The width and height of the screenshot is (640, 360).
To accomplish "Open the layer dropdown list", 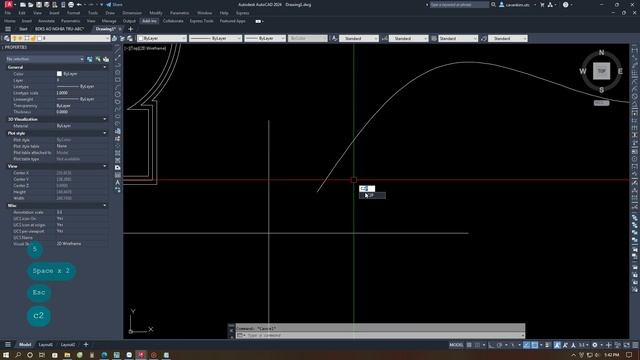I will tap(59, 38).
